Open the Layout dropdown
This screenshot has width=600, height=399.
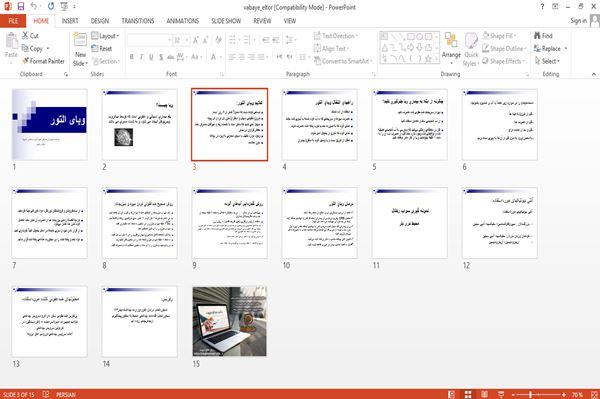pyautogui.click(x=105, y=36)
